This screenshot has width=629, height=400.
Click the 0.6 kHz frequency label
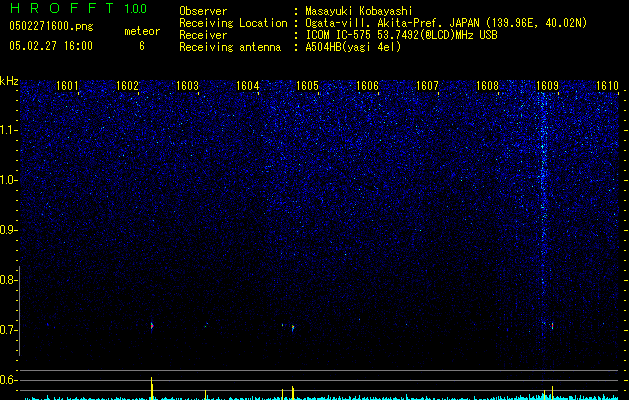click(x=7, y=380)
